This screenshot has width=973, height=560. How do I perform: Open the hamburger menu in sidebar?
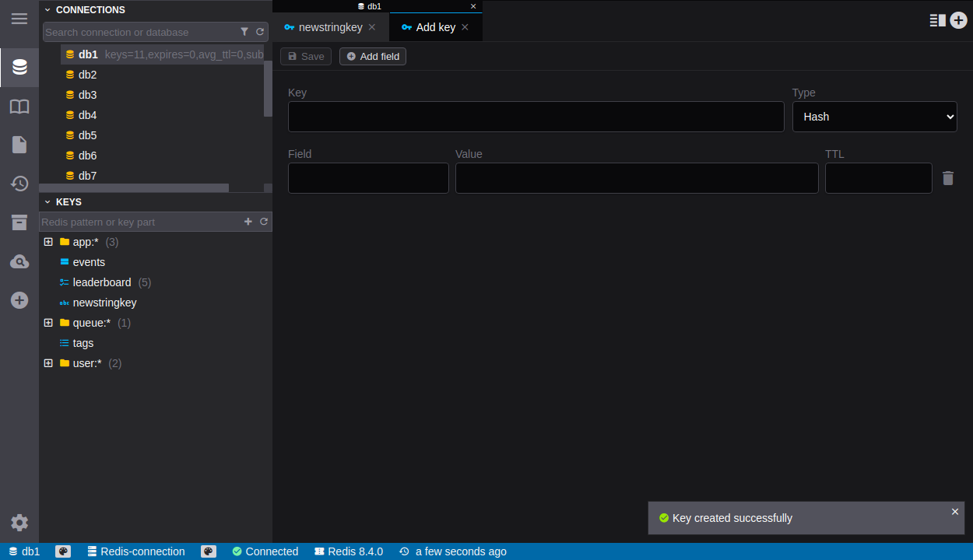coord(19,19)
